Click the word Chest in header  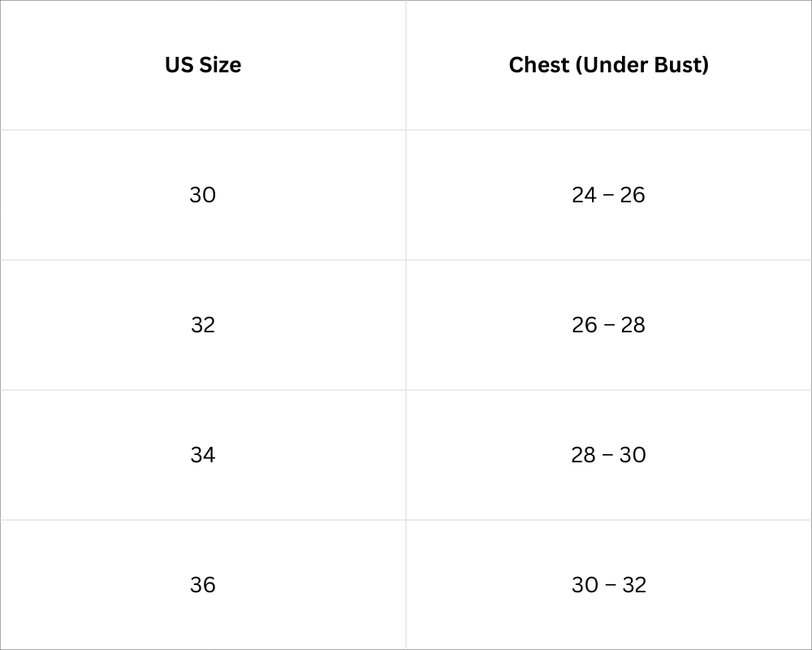[538, 65]
